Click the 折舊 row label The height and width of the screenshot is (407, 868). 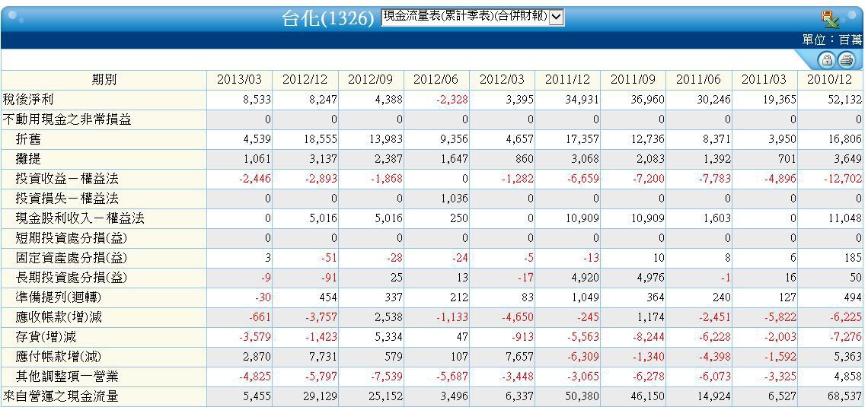pos(28,139)
